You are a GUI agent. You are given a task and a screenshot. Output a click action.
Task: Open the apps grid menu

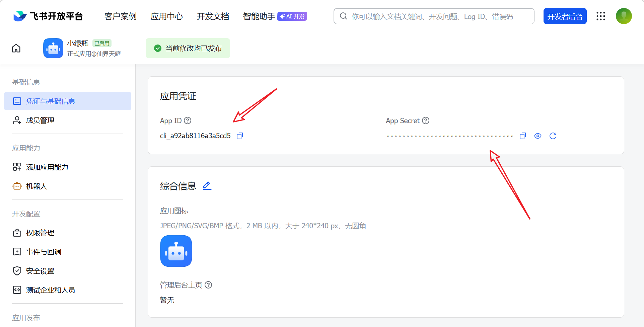pyautogui.click(x=600, y=16)
